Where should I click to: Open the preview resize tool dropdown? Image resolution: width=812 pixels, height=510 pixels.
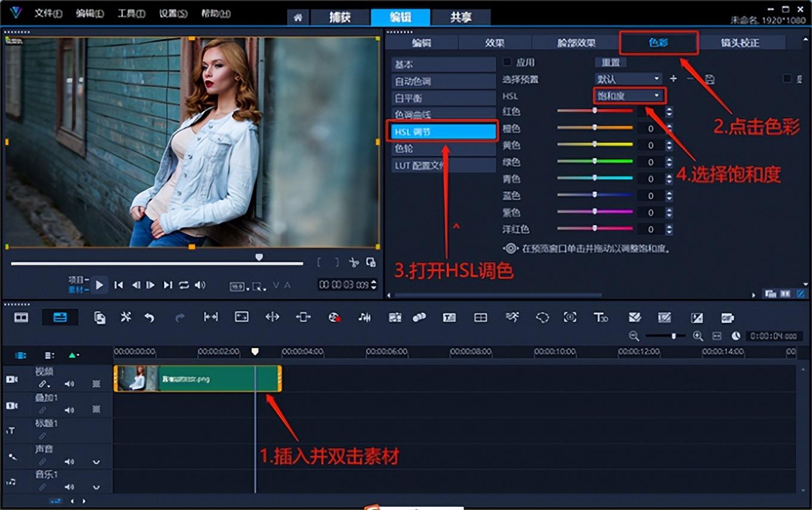coord(259,287)
